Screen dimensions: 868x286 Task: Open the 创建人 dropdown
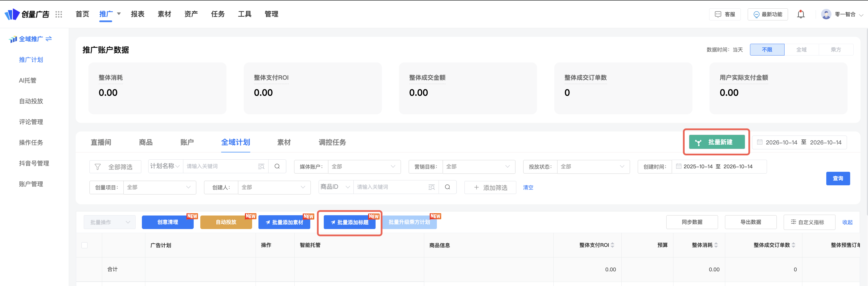274,187
